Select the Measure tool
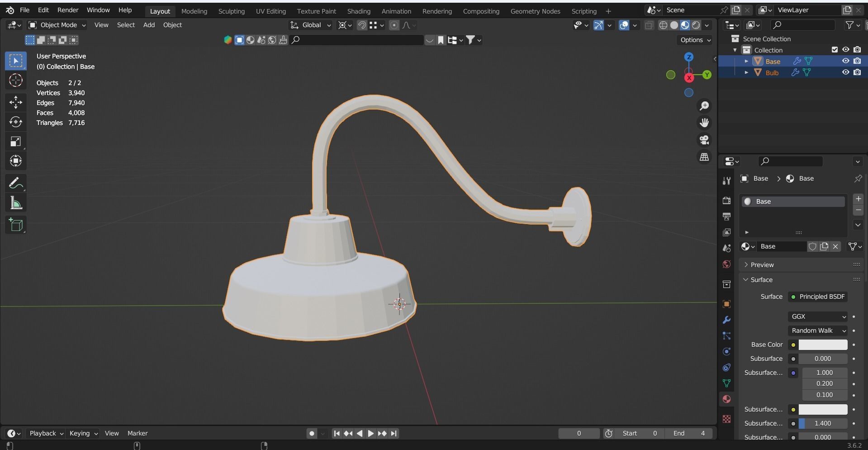The width and height of the screenshot is (868, 450). point(16,203)
